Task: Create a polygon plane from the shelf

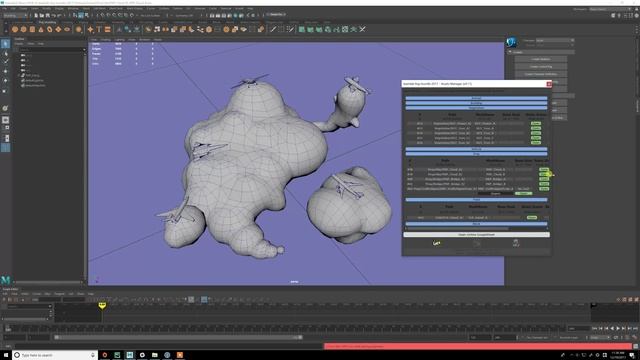Action: pos(58,29)
